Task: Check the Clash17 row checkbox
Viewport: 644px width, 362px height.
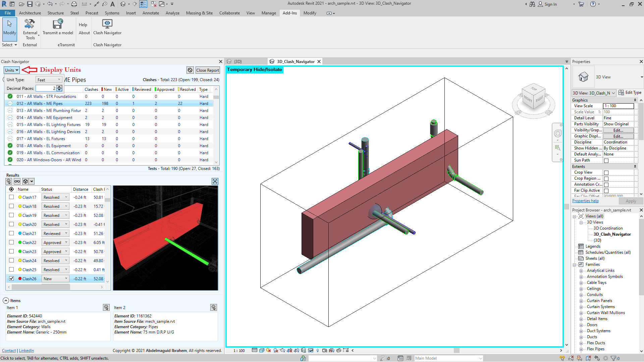Action: 11,197
